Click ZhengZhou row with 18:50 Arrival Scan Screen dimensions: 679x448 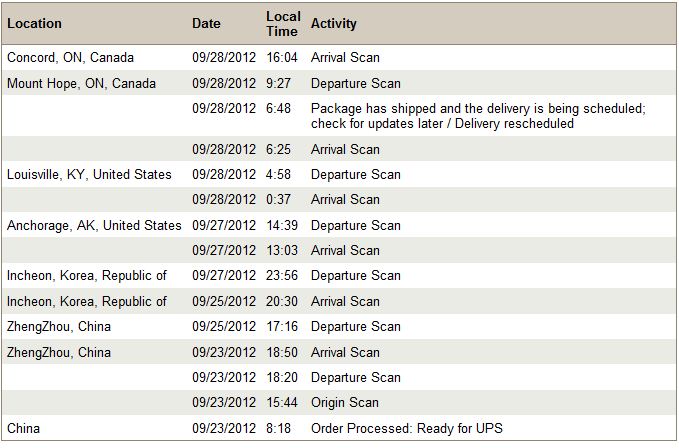[339, 352]
